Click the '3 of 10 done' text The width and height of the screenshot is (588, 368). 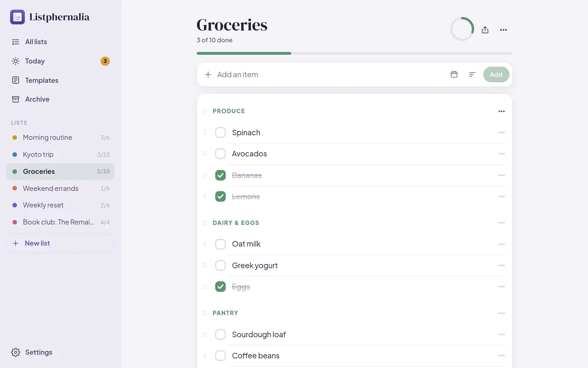coord(215,40)
